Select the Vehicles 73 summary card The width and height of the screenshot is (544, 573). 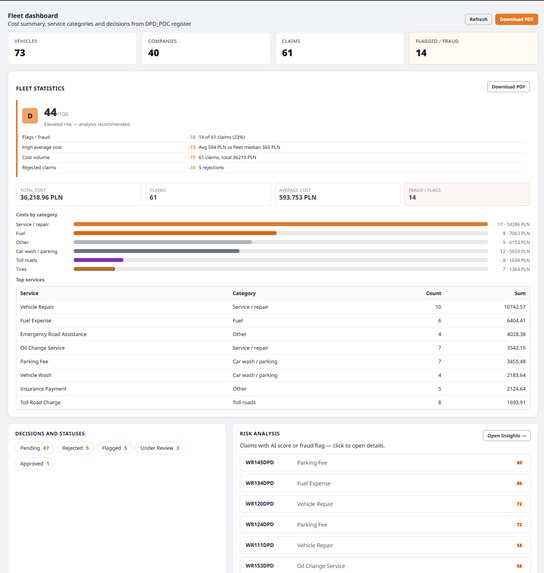click(x=72, y=48)
